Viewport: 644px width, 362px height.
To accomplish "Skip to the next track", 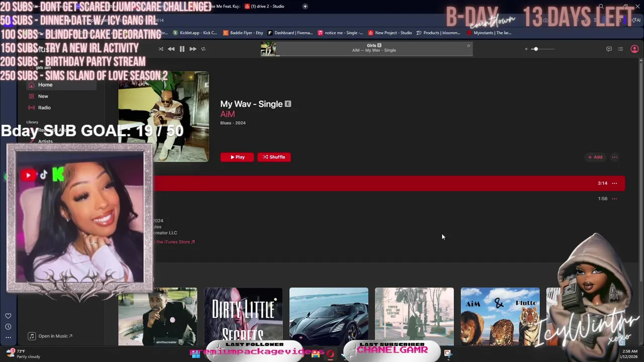I will coord(193,49).
